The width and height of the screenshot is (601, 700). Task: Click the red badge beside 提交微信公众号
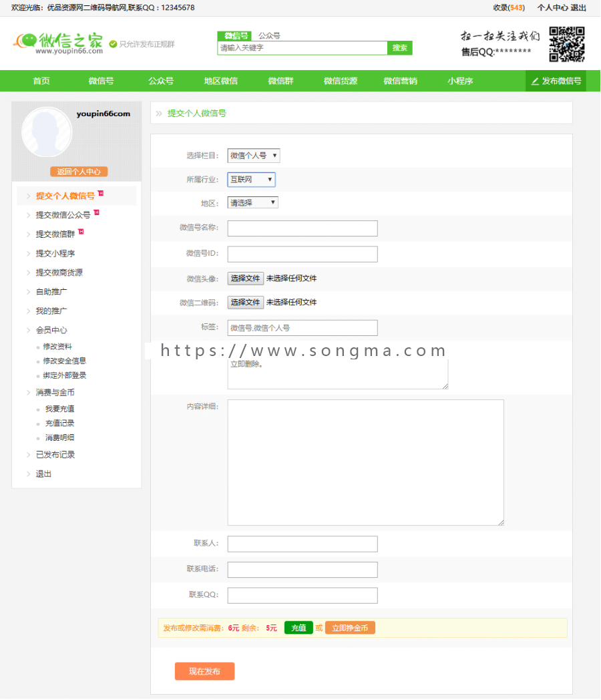pos(96,212)
